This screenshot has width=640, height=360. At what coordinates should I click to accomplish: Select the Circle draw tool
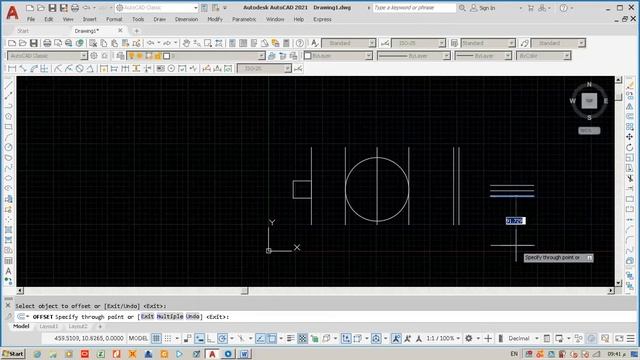coord(8,147)
